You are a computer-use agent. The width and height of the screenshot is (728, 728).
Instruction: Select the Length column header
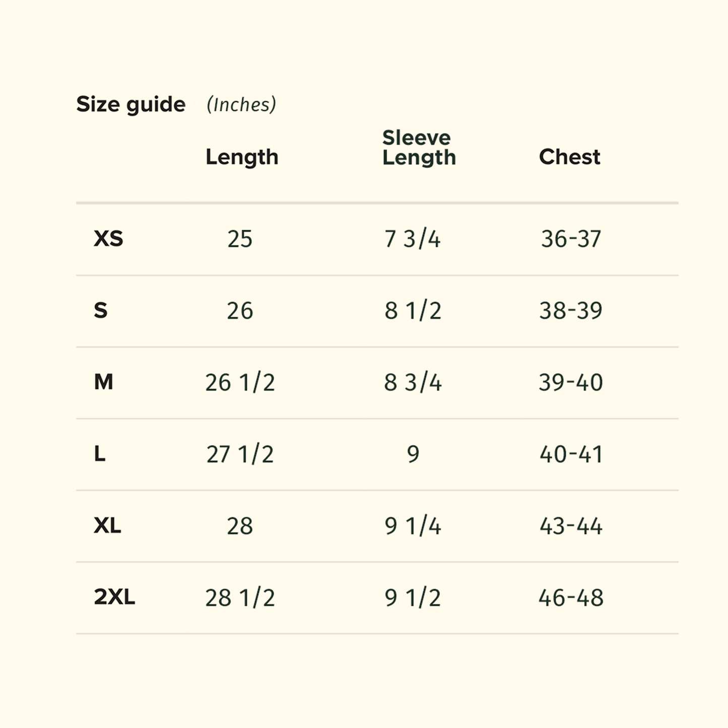[242, 157]
